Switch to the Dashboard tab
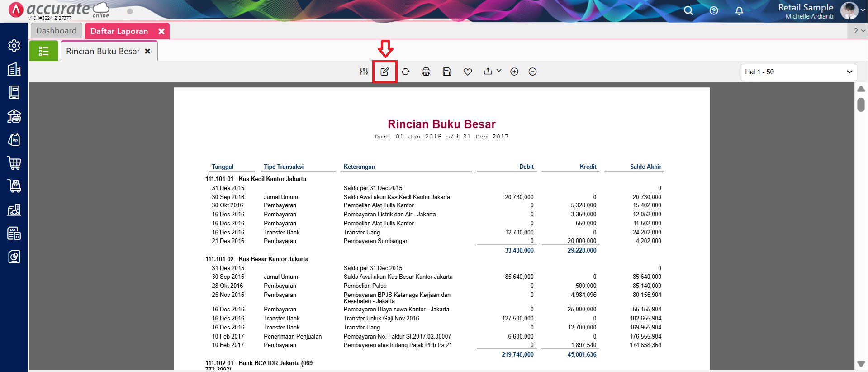The height and width of the screenshot is (372, 868). [57, 31]
